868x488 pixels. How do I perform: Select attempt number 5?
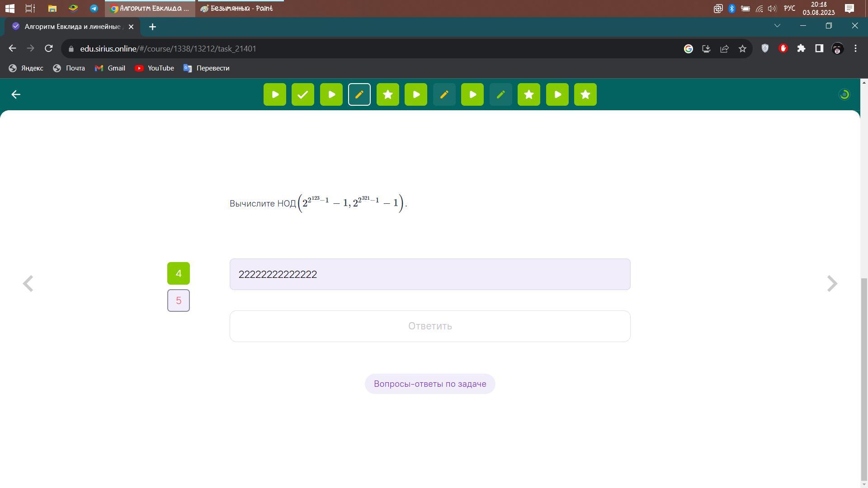(179, 300)
